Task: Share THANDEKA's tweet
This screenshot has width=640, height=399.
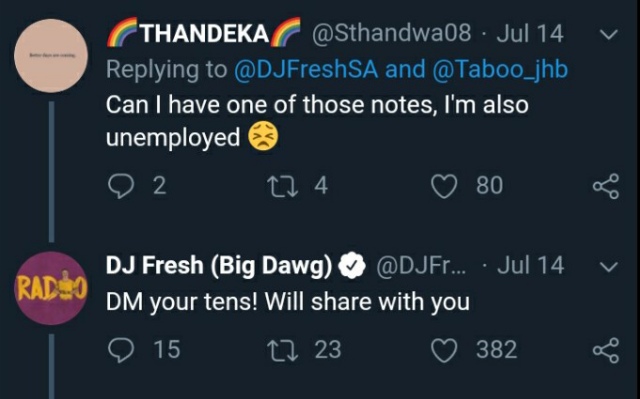Action: click(x=606, y=186)
